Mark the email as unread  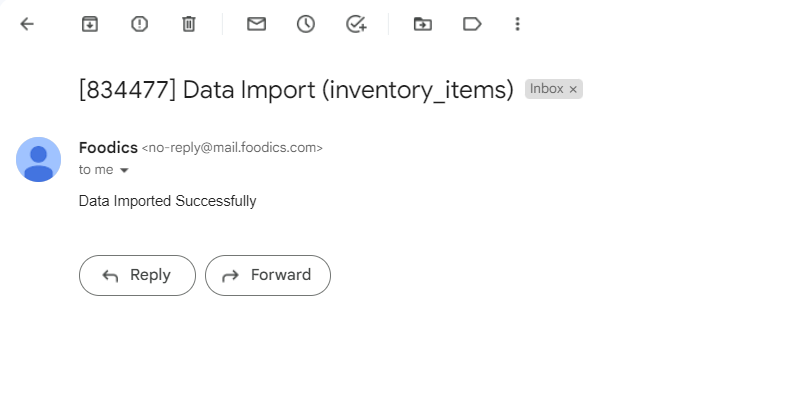tap(256, 24)
